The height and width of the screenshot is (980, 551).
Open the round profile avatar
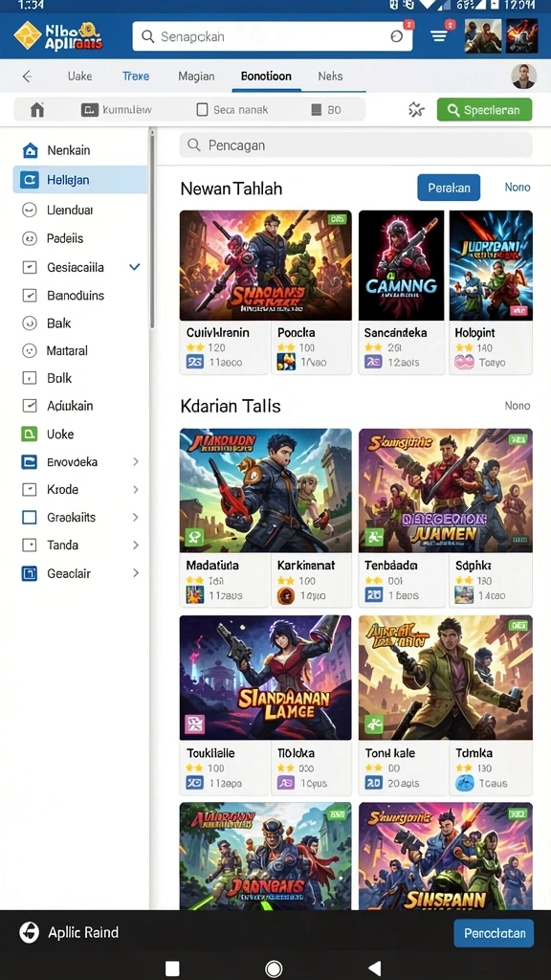pyautogui.click(x=523, y=77)
